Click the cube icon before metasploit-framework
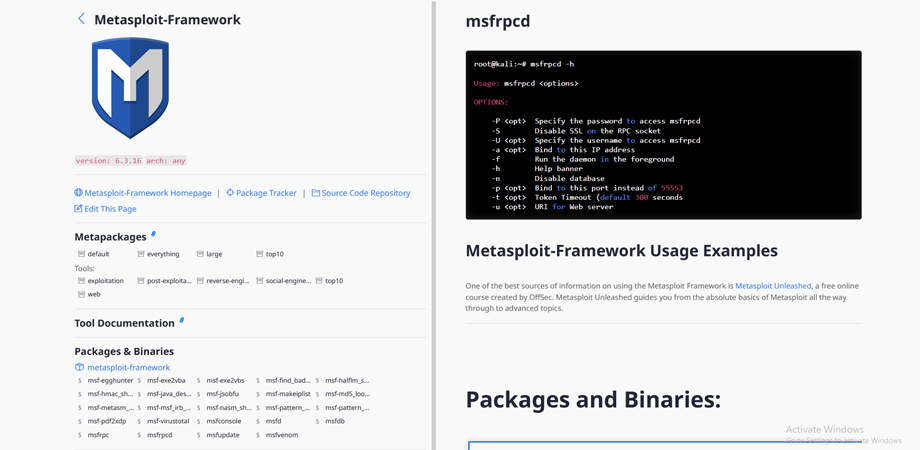Screen dimensions: 920x450 [x=79, y=367]
